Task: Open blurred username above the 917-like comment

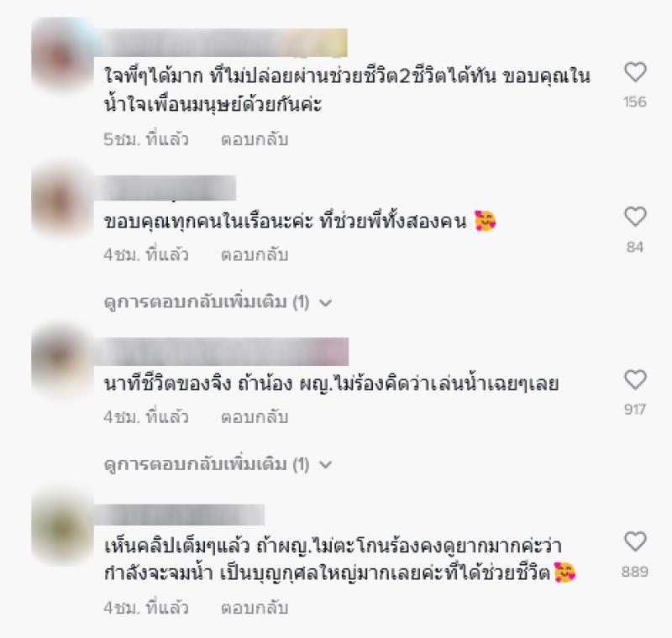Action: 221,352
